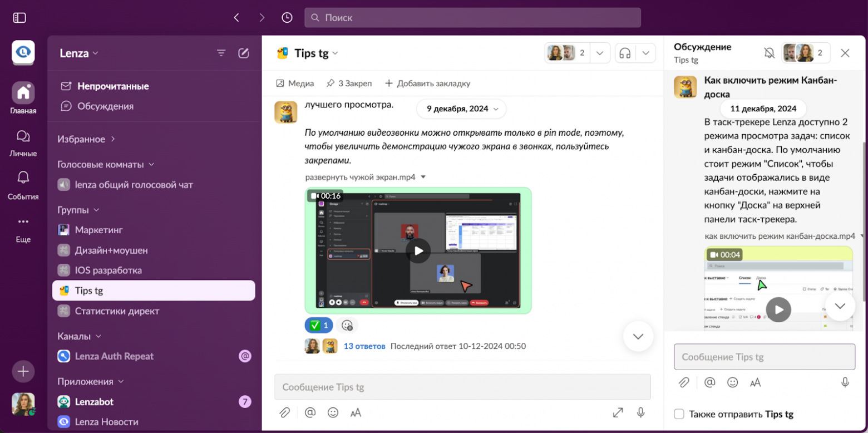Insert a mention with the @ icon

pos(309,412)
